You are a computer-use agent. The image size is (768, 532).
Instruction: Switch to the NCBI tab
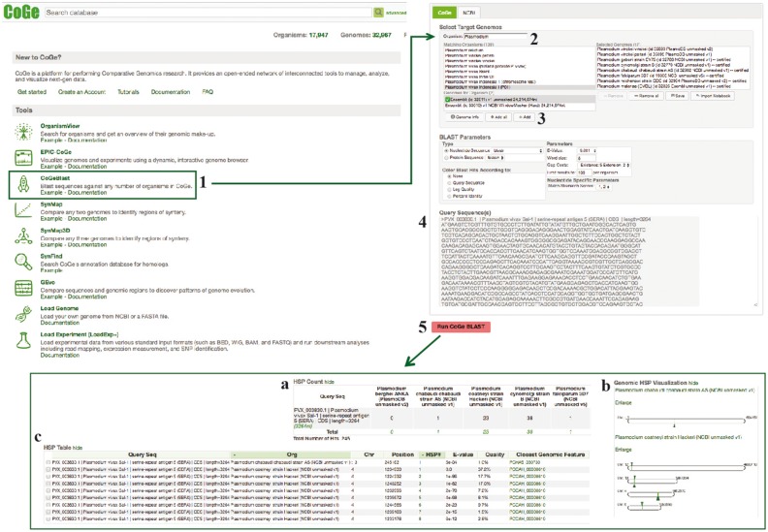point(470,14)
